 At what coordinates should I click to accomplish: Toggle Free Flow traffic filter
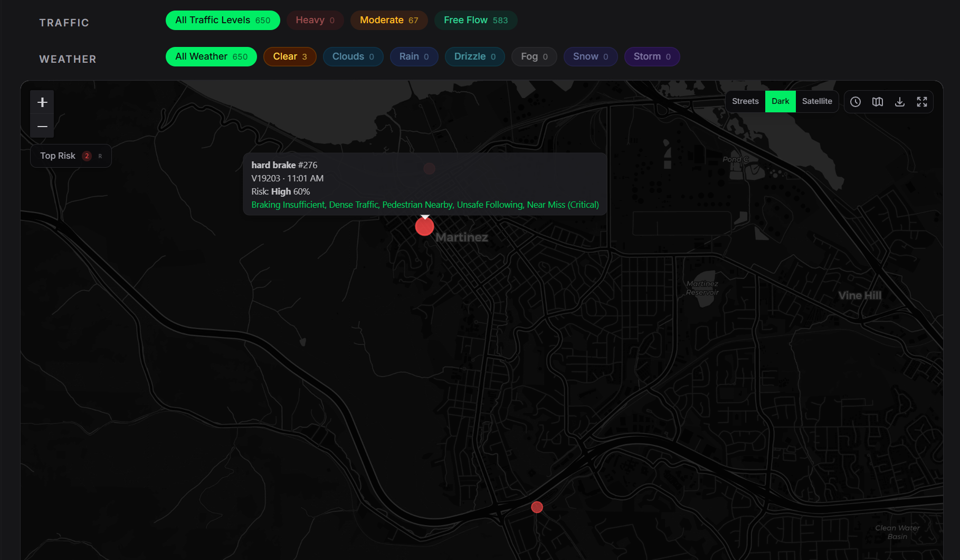(476, 20)
